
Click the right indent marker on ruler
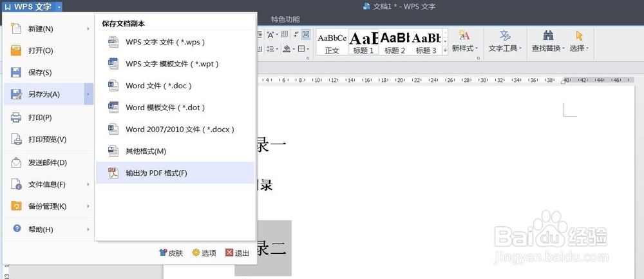click(564, 81)
